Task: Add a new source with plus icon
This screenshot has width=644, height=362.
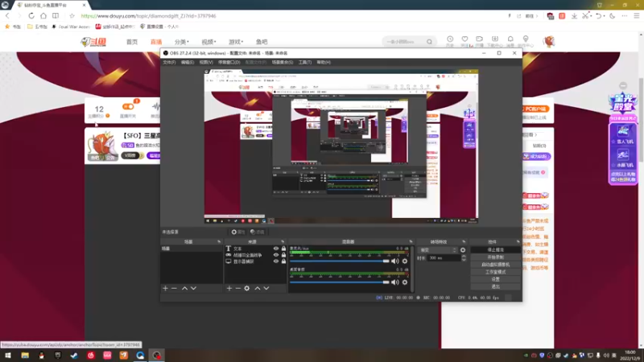Action: (x=229, y=289)
